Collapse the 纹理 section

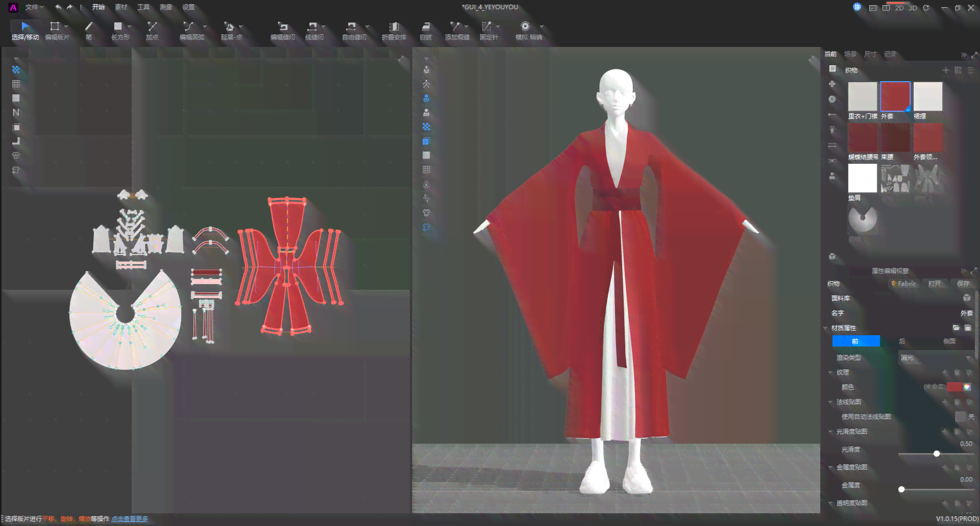point(830,372)
